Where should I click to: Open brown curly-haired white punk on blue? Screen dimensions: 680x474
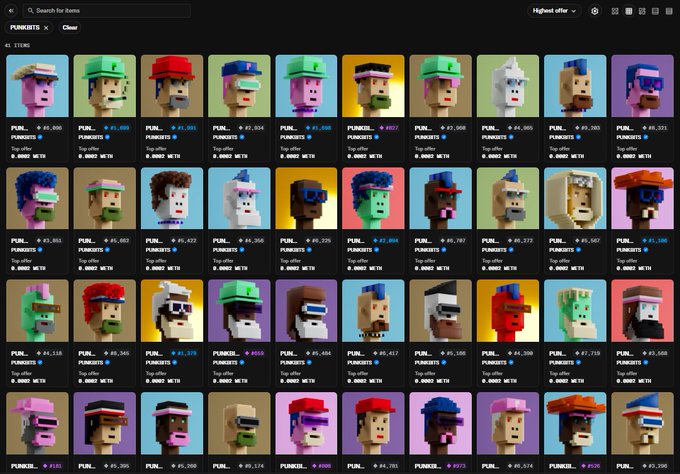(172, 198)
